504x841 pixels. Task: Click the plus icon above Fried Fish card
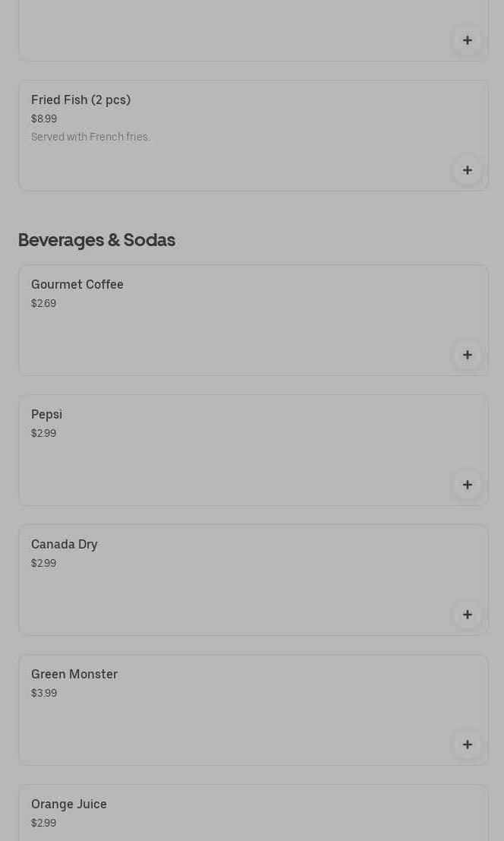467,40
